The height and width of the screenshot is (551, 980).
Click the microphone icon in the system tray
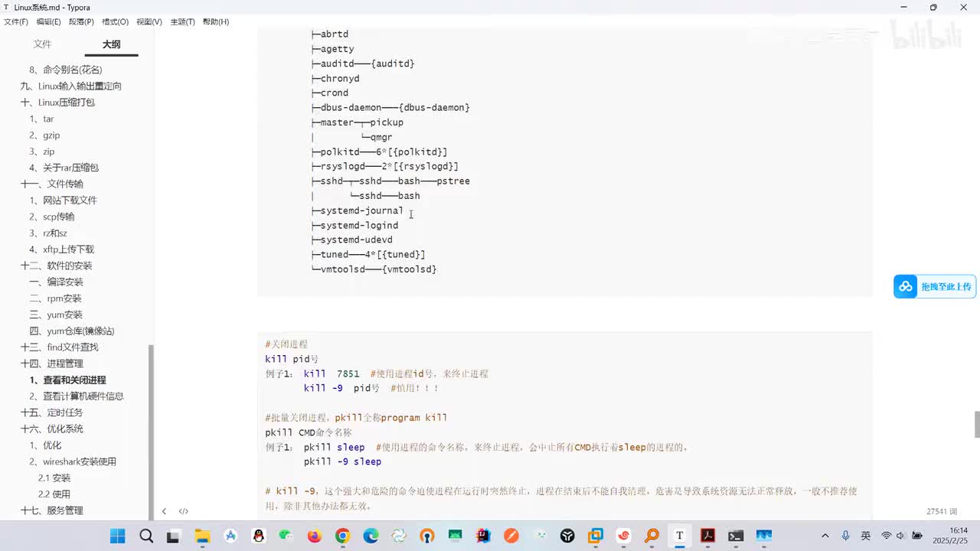pos(845,536)
